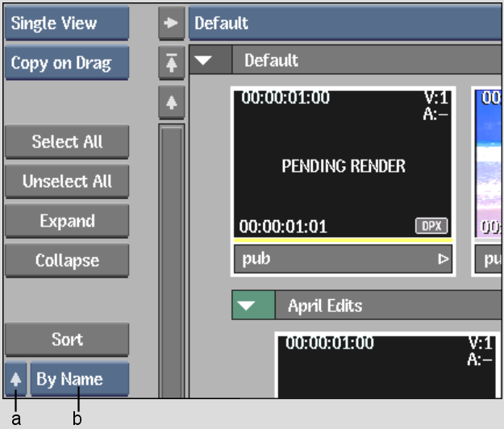
Task: Click the Default reel name label
Action: coord(271,60)
